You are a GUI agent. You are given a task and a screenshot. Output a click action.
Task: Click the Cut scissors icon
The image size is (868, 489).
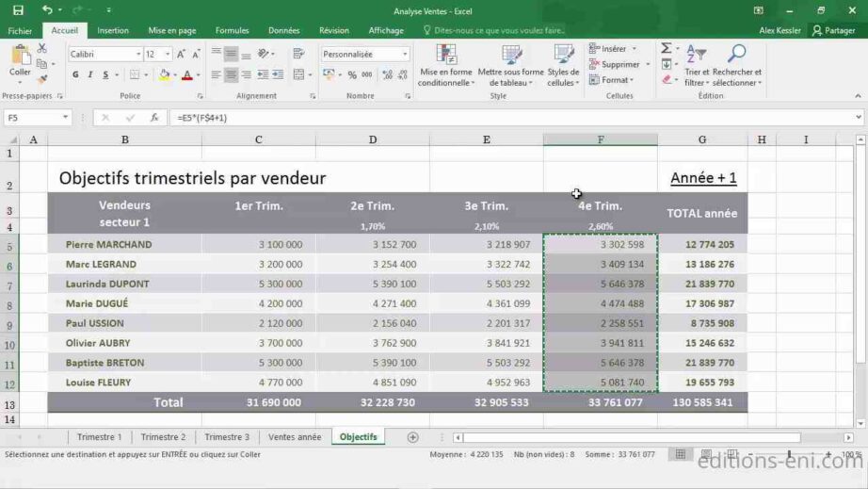click(x=42, y=49)
